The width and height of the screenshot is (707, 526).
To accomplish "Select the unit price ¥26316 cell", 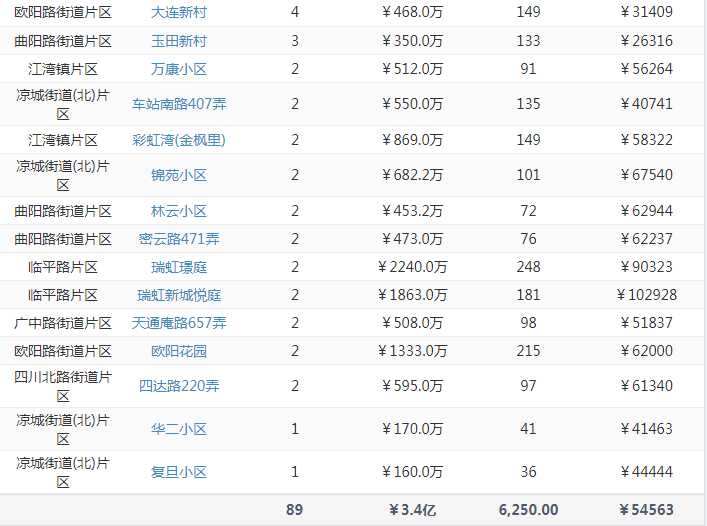I will [x=647, y=41].
